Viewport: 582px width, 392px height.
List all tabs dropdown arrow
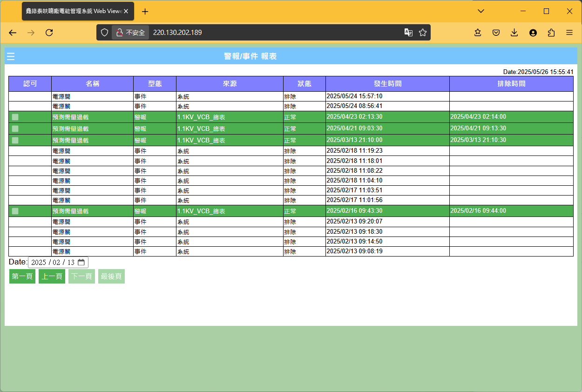click(481, 11)
